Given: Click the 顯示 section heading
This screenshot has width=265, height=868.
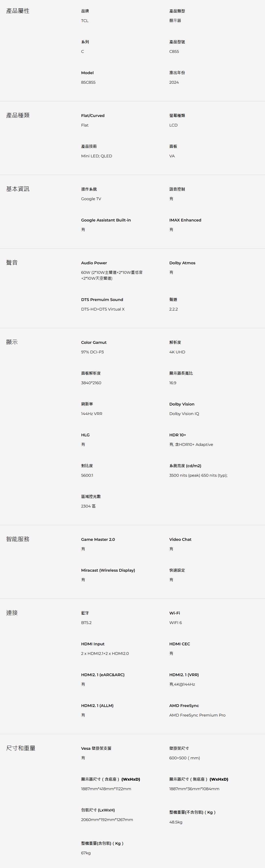Looking at the screenshot, I should coord(12,342).
